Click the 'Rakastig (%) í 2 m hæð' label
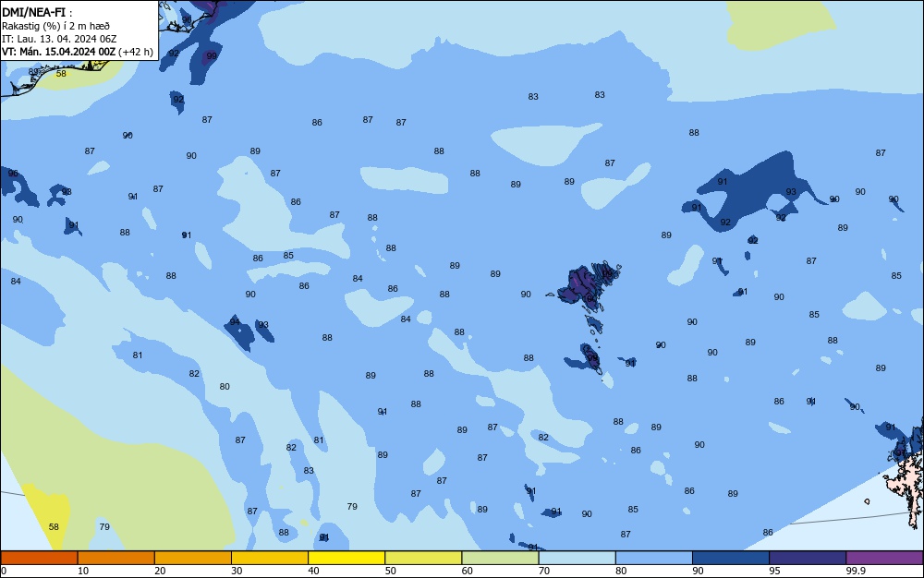The image size is (924, 578). pos(55,26)
